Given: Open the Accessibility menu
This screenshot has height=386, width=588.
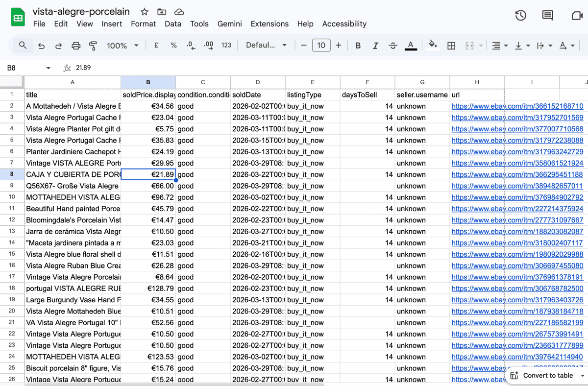Looking at the screenshot, I should click(x=344, y=24).
